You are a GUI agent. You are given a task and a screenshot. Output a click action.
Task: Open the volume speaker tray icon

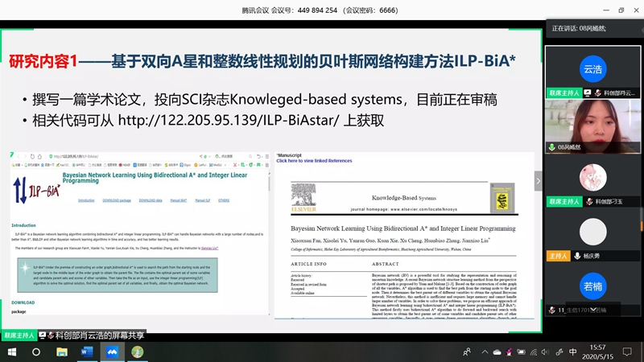click(545, 352)
